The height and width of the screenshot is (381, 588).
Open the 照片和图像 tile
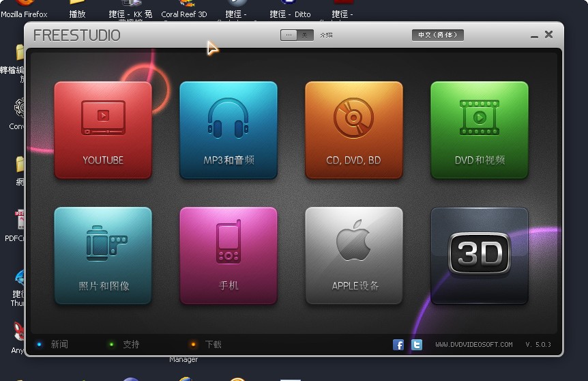pos(103,255)
